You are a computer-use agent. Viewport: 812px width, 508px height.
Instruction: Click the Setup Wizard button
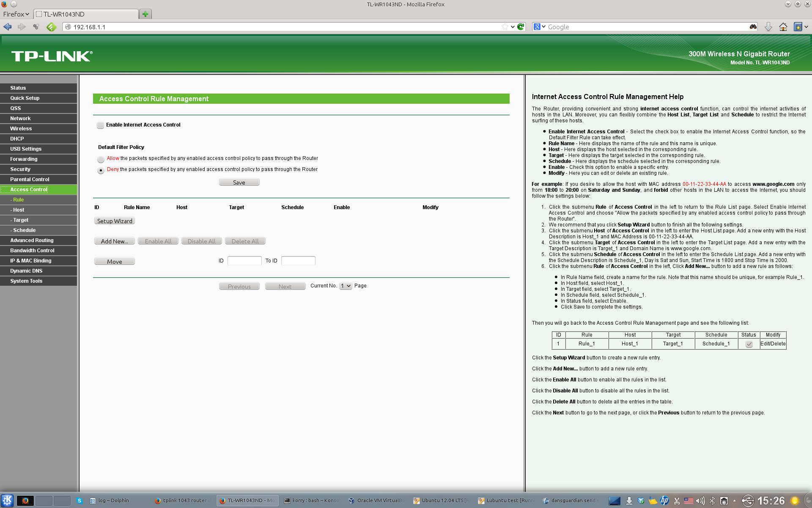coord(115,221)
